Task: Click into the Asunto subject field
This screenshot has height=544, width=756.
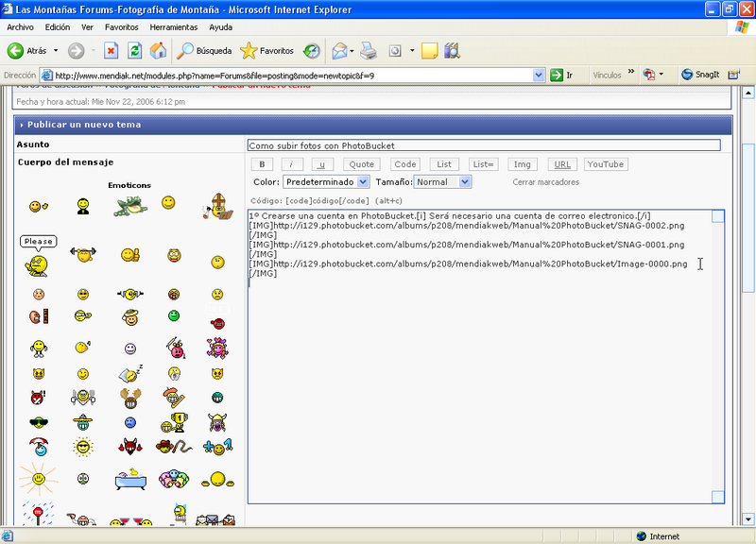Action: [484, 145]
